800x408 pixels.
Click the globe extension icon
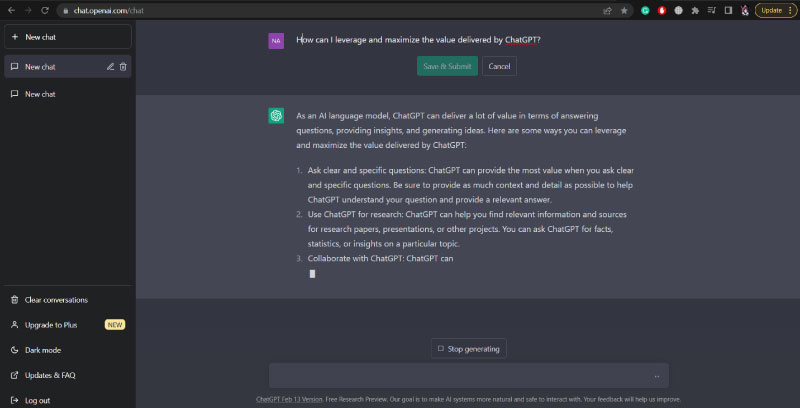click(x=679, y=11)
